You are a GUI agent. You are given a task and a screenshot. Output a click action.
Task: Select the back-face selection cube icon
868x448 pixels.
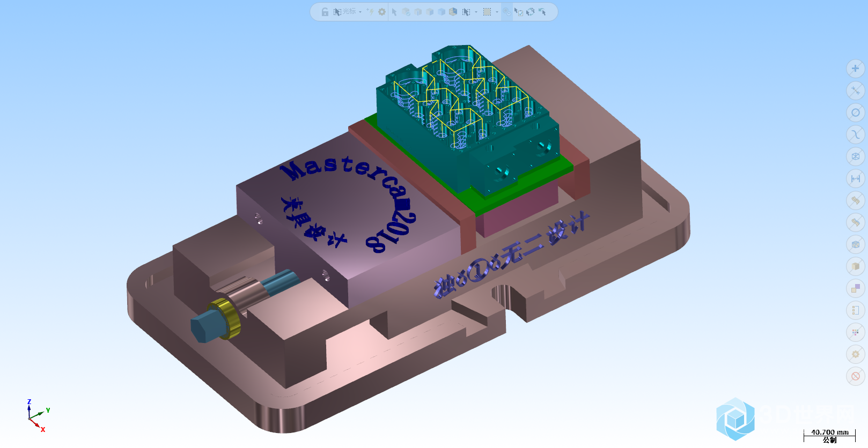(x=453, y=12)
